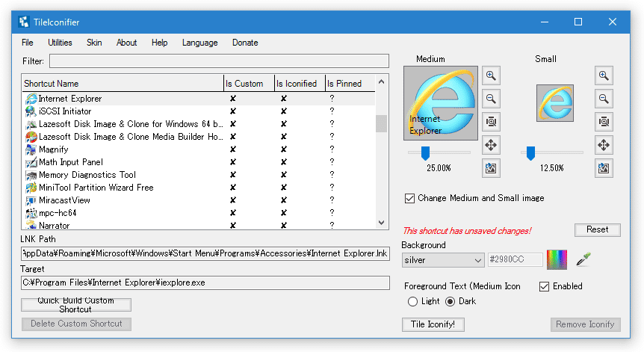The image size is (644, 352).
Task: Select the iSCSI Initiator shortcut icon
Action: 31,111
